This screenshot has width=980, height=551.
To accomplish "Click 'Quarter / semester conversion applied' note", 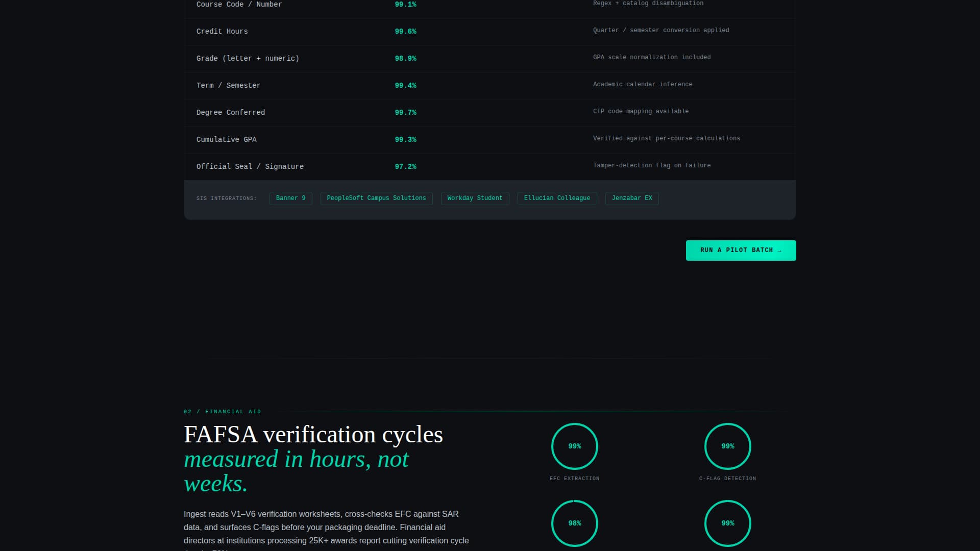I will click(x=661, y=31).
